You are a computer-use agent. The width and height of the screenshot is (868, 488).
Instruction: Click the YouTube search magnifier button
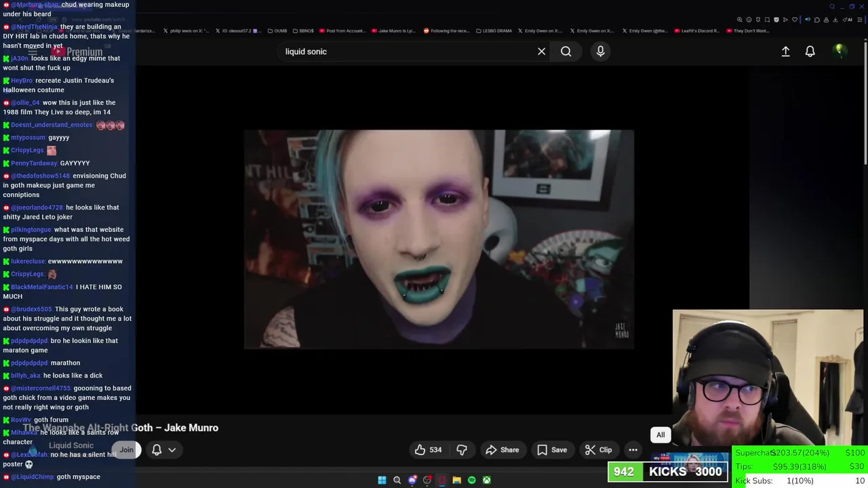click(x=566, y=52)
